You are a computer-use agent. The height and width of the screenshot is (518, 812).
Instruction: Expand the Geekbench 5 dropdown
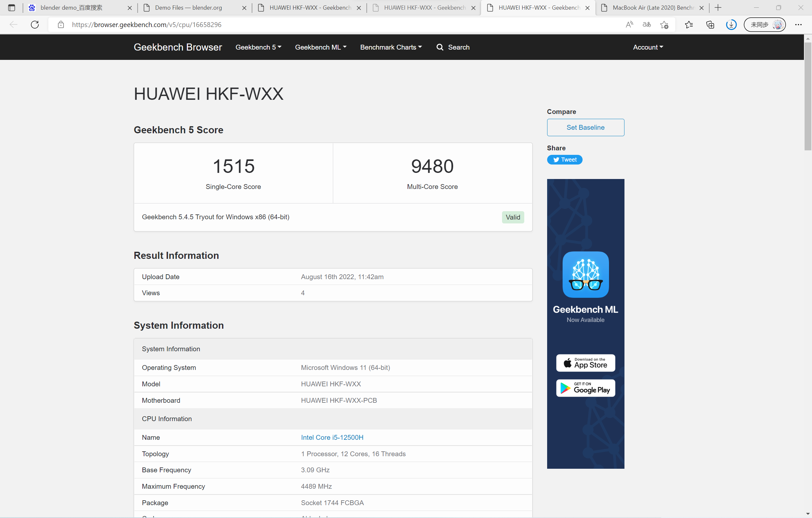pos(258,47)
